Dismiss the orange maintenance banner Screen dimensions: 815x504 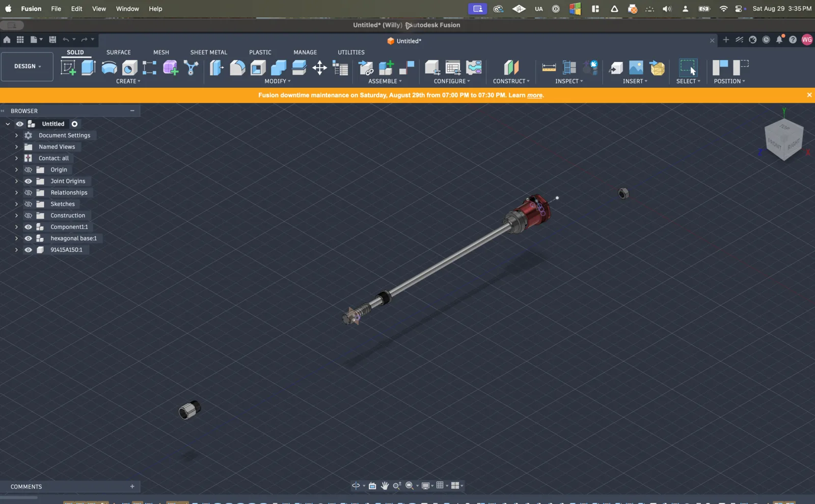809,95
